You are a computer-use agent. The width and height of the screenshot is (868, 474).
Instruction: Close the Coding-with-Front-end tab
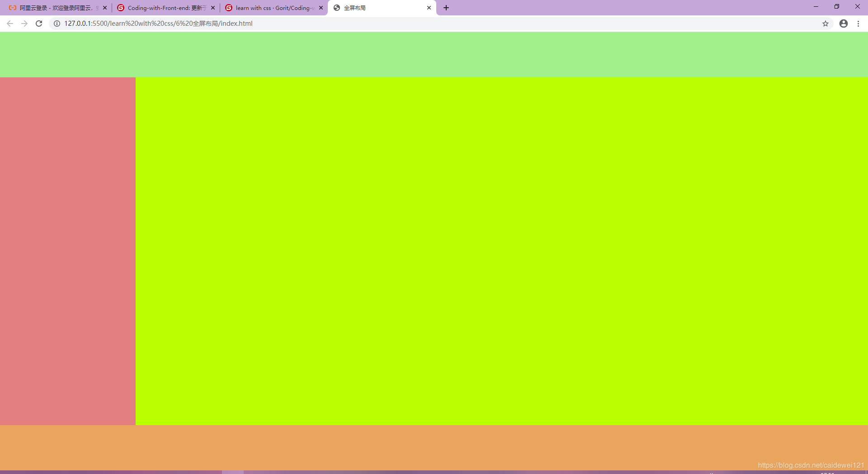tap(213, 8)
